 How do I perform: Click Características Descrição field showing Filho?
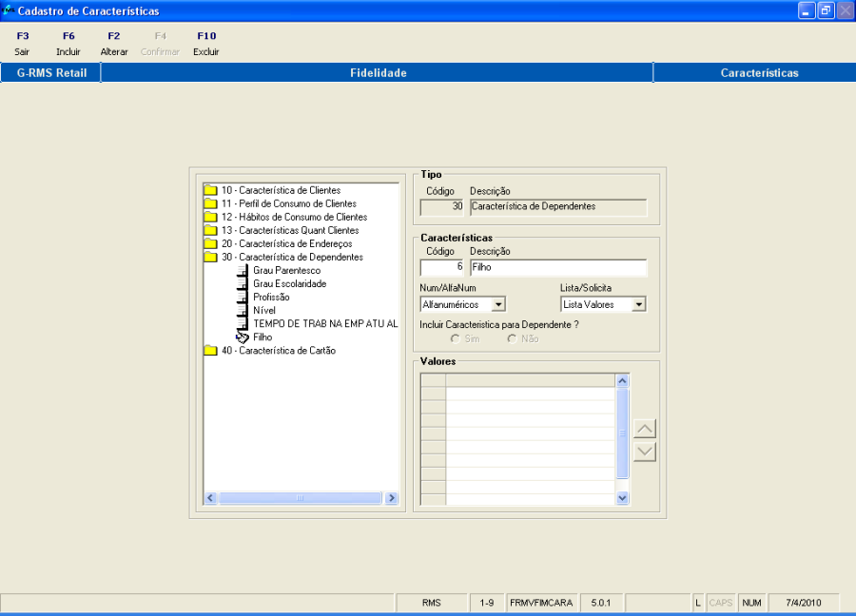[x=558, y=267]
